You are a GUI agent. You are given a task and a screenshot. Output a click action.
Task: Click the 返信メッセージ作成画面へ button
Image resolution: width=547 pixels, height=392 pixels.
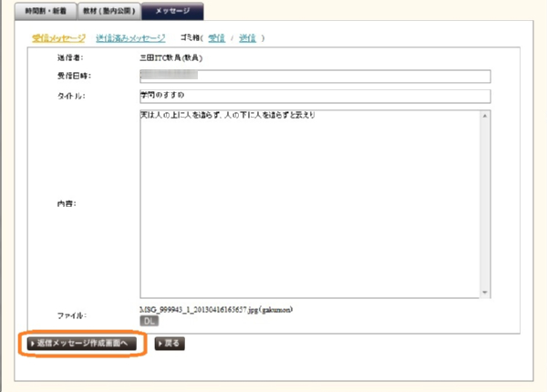coord(83,344)
